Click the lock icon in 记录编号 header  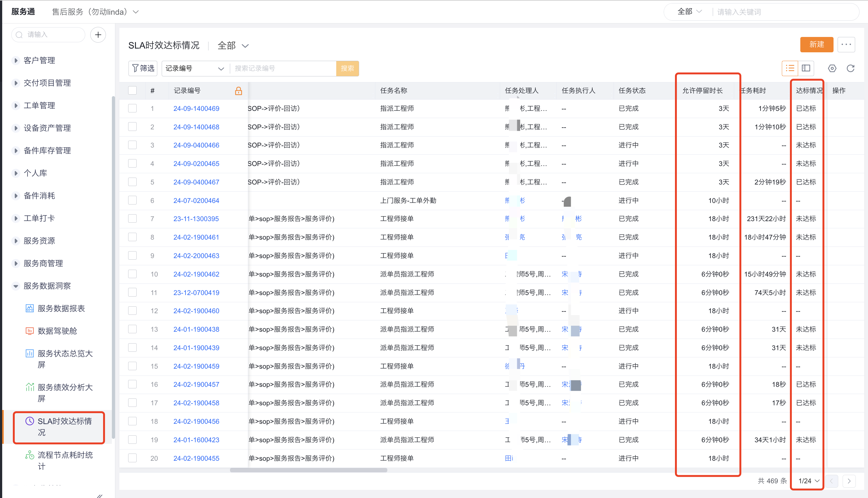click(238, 91)
